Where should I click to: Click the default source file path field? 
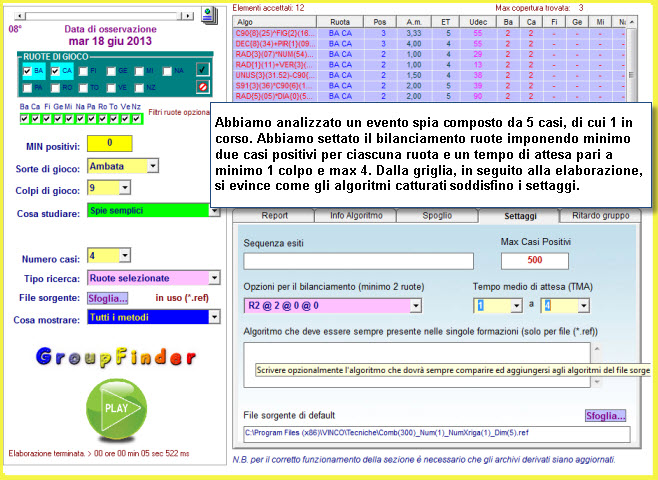(x=436, y=434)
